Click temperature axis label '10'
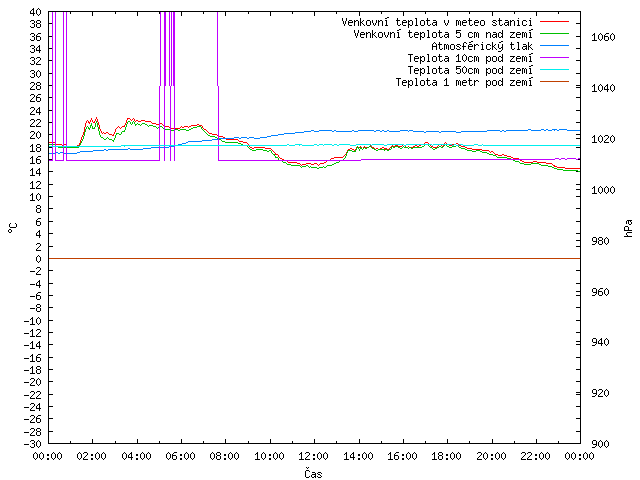This screenshot has height=480, width=640. [x=36, y=197]
